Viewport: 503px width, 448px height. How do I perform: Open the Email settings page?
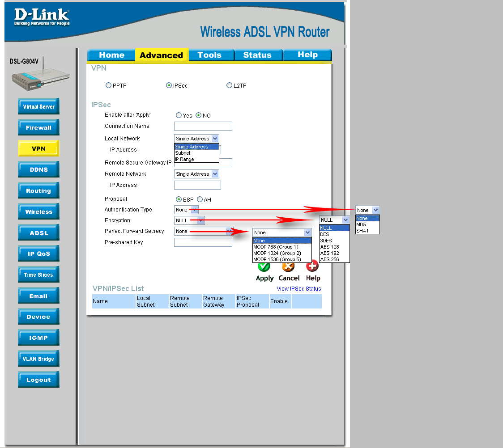tap(38, 296)
